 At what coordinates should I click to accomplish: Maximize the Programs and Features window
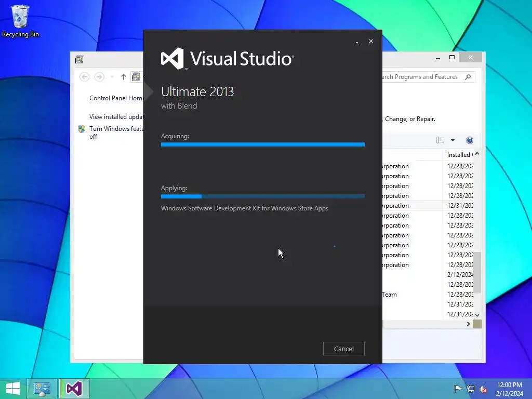click(452, 58)
